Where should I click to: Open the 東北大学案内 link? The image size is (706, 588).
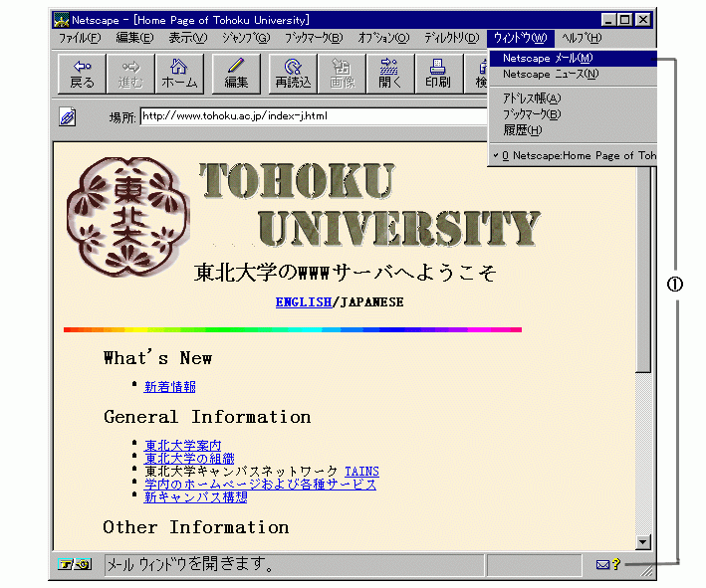[183, 446]
